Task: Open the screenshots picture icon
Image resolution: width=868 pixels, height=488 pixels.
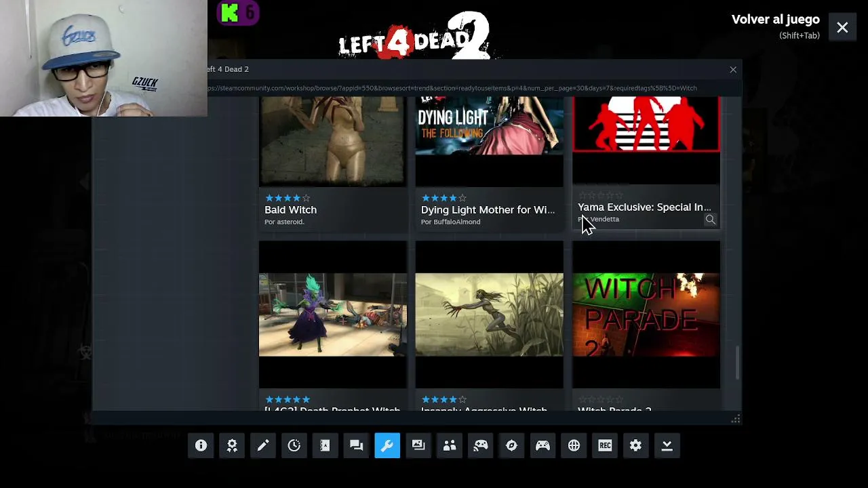Action: click(418, 445)
